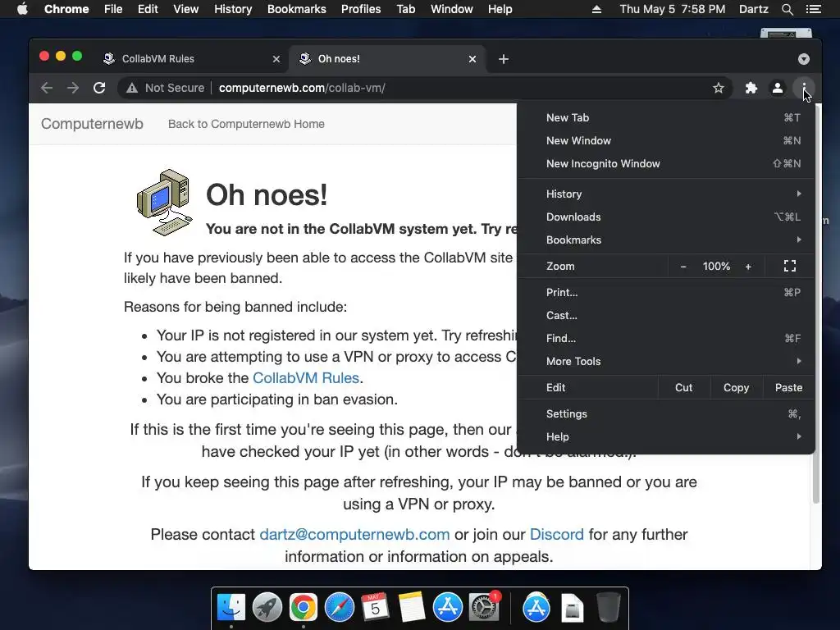Open Notes from the Dock
The width and height of the screenshot is (840, 630).
(412, 608)
